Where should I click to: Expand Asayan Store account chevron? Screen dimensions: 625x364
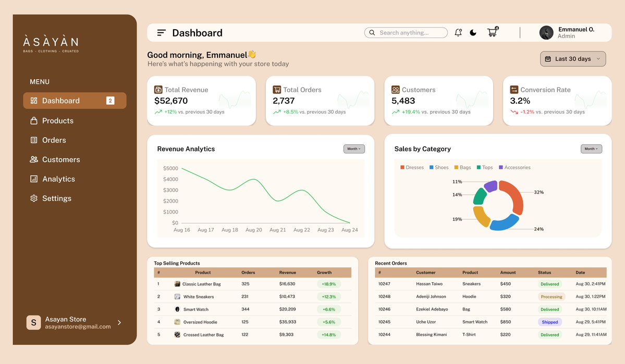tap(119, 322)
